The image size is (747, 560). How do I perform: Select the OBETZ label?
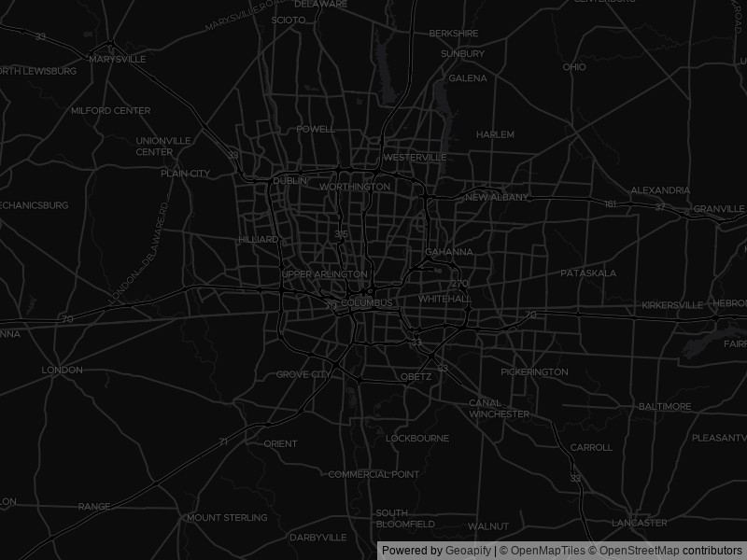[x=416, y=377]
